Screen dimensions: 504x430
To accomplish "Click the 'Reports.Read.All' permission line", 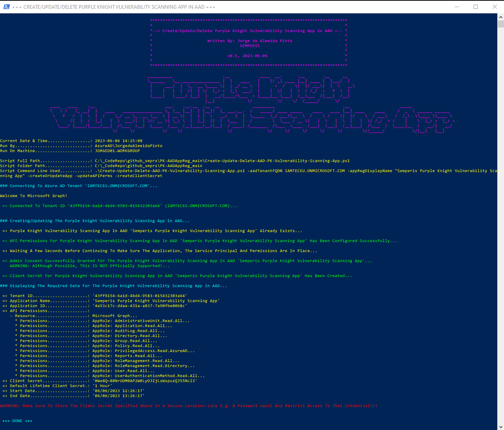I will [x=88, y=356].
